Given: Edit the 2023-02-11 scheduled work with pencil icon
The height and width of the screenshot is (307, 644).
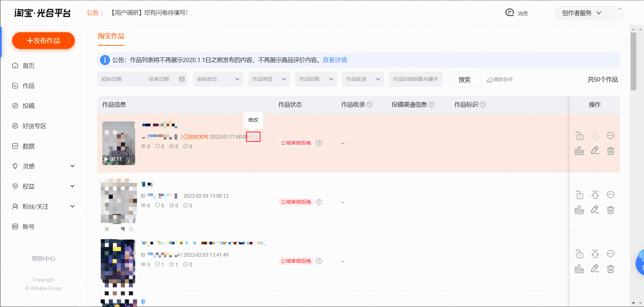Looking at the screenshot, I should [x=595, y=151].
